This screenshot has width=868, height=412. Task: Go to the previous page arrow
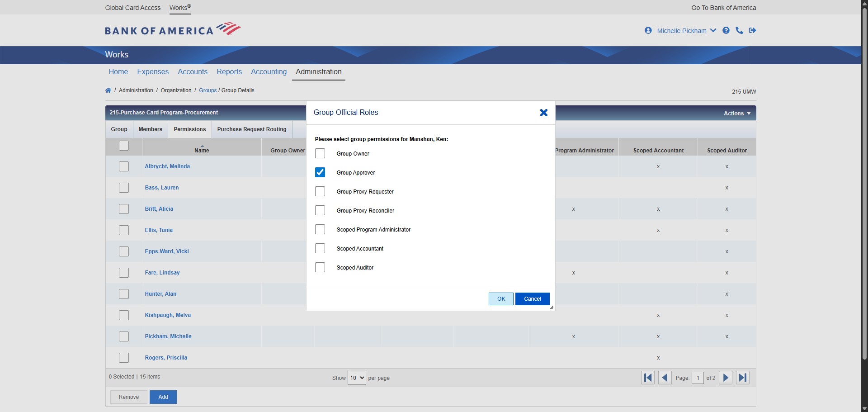[665, 378]
